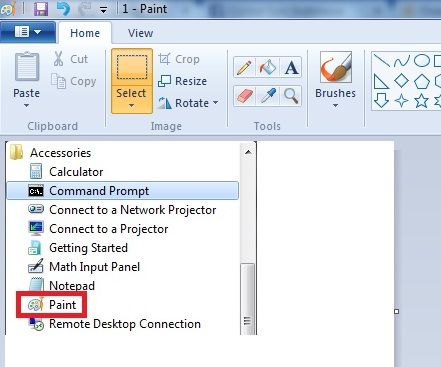Click the Connect to a Projector entry
Viewport: 441px width, 367px height.
(98, 229)
